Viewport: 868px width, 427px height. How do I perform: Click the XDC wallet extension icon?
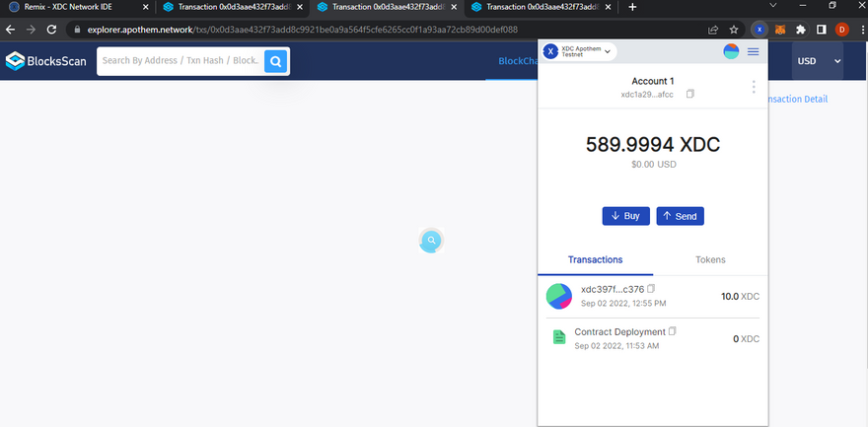point(759,30)
